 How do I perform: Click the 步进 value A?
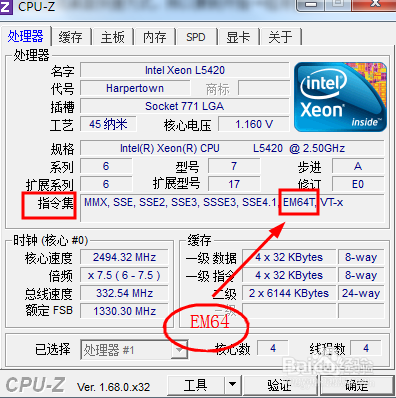[x=358, y=166]
